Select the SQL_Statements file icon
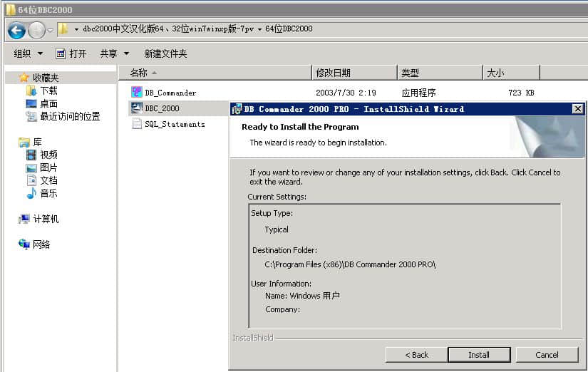Viewport: 588px width, 372px height. coord(138,124)
